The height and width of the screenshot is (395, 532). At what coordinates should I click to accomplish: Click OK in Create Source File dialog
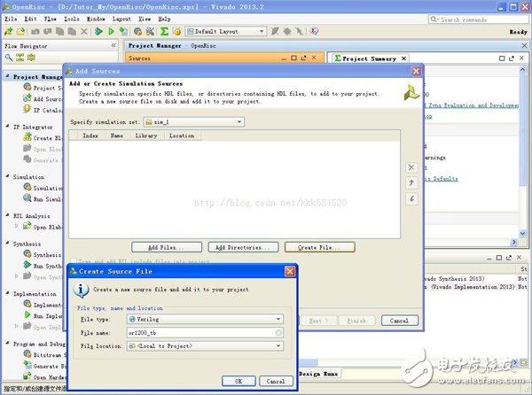(238, 381)
